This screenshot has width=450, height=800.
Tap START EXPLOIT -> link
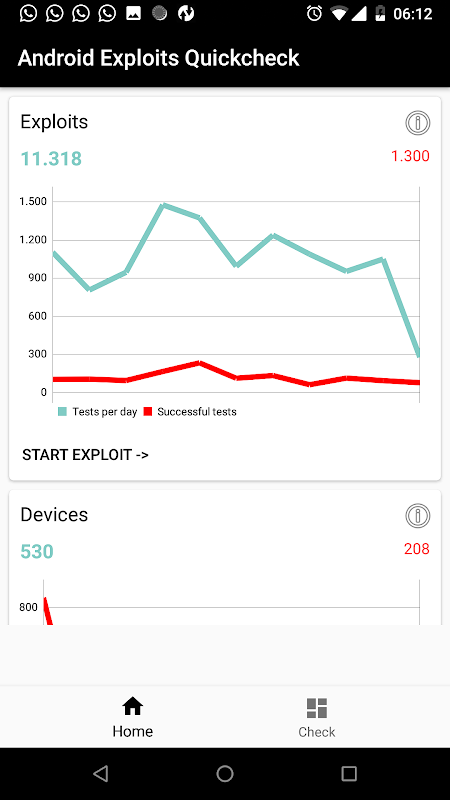pyautogui.click(x=85, y=455)
